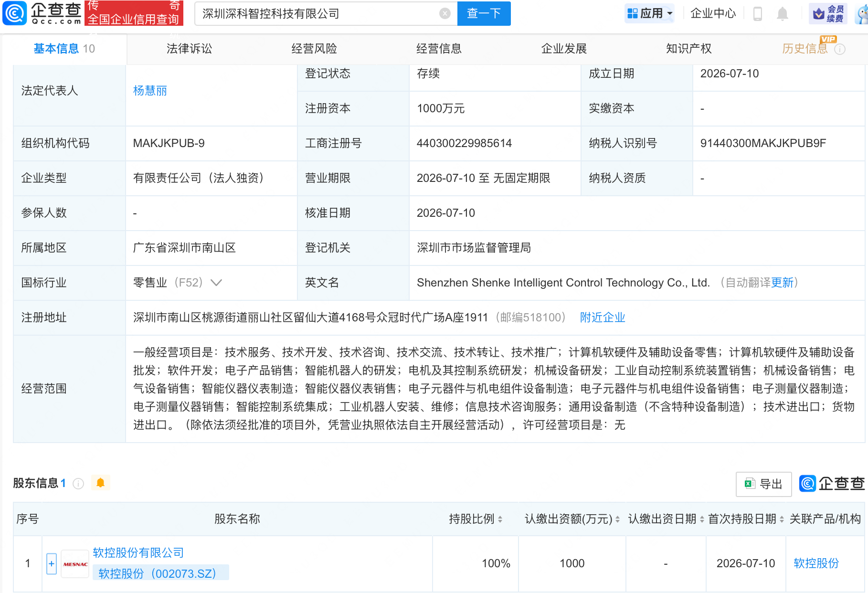Click the Qcc.com logo icon
The width and height of the screenshot is (868, 593).
pyautogui.click(x=15, y=13)
